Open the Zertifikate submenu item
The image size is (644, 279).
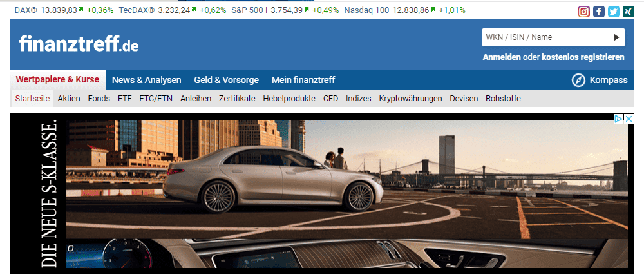point(237,99)
